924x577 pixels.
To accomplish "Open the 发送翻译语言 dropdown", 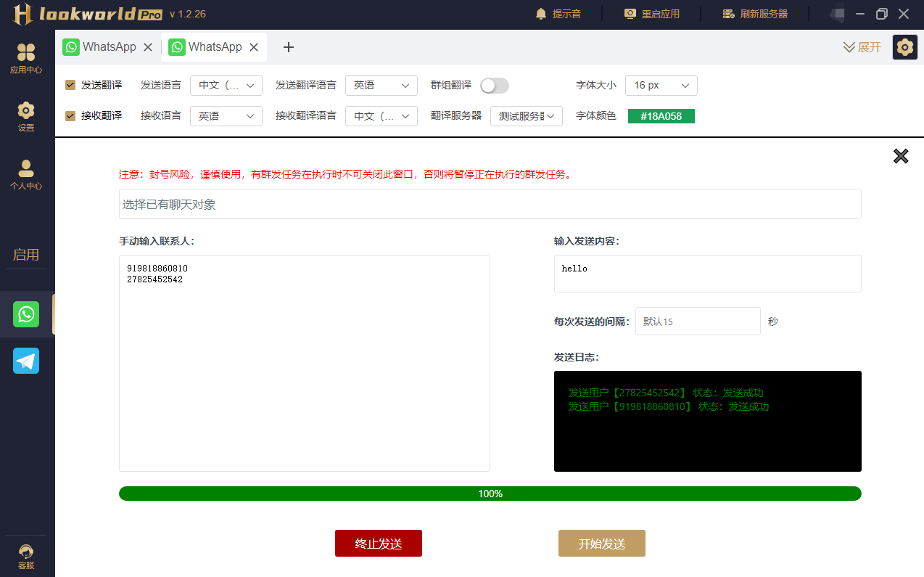I will pyautogui.click(x=381, y=86).
